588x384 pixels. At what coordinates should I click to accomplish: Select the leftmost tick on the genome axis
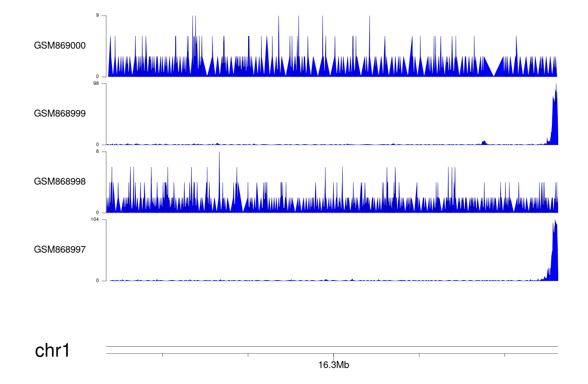coord(162,355)
